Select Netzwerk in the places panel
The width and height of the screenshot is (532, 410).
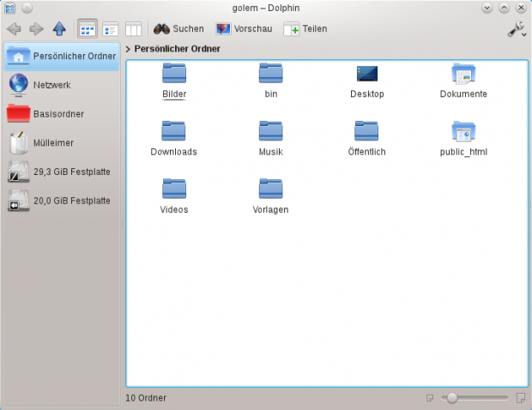[x=51, y=85]
